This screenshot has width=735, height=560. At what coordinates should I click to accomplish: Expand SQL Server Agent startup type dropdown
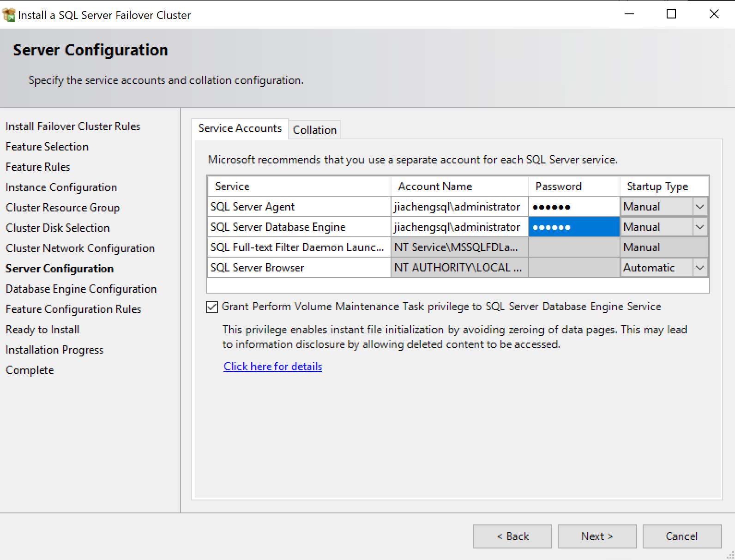click(x=700, y=207)
